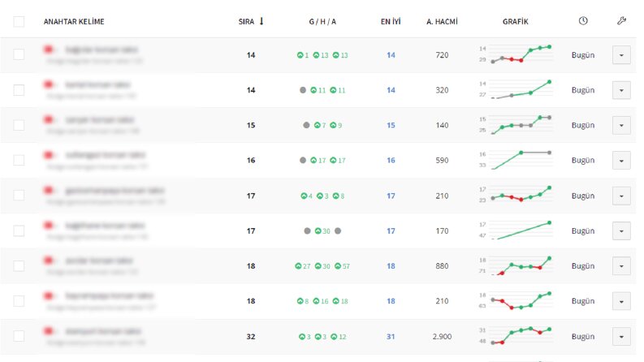Select the checkbox for rank 18, volume 210 row
This screenshot has height=362, width=644.
(19, 301)
